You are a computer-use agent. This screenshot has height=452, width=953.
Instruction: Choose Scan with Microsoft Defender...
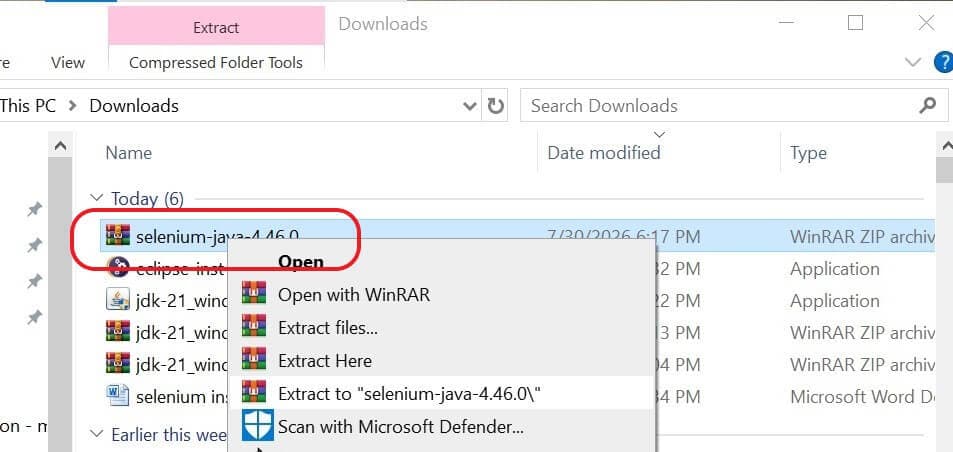[x=401, y=426]
